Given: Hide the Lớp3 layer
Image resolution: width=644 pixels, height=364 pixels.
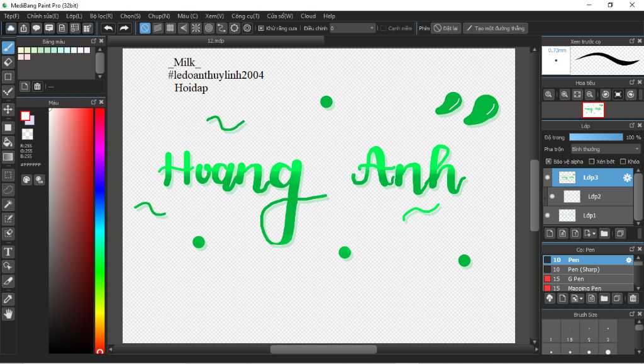Looking at the screenshot, I should click(x=548, y=177).
